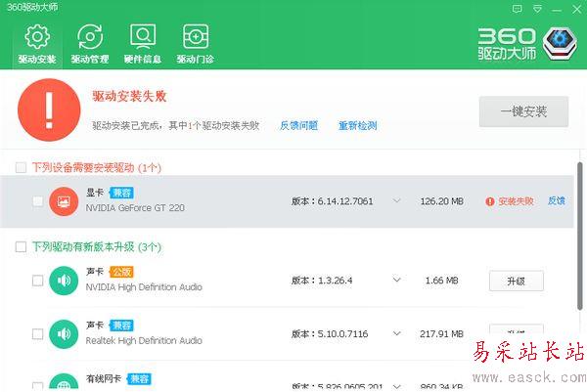Click 360驱动大师 window title text

point(32,7)
